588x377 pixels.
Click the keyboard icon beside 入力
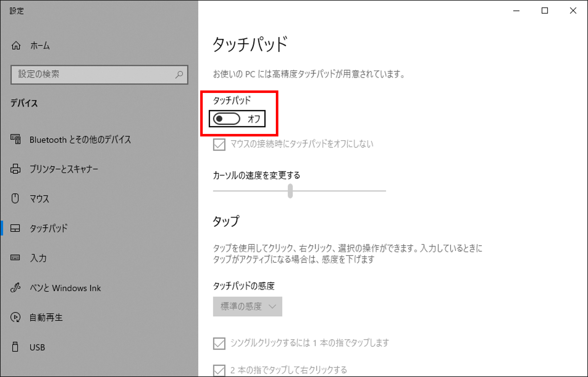[x=15, y=257]
